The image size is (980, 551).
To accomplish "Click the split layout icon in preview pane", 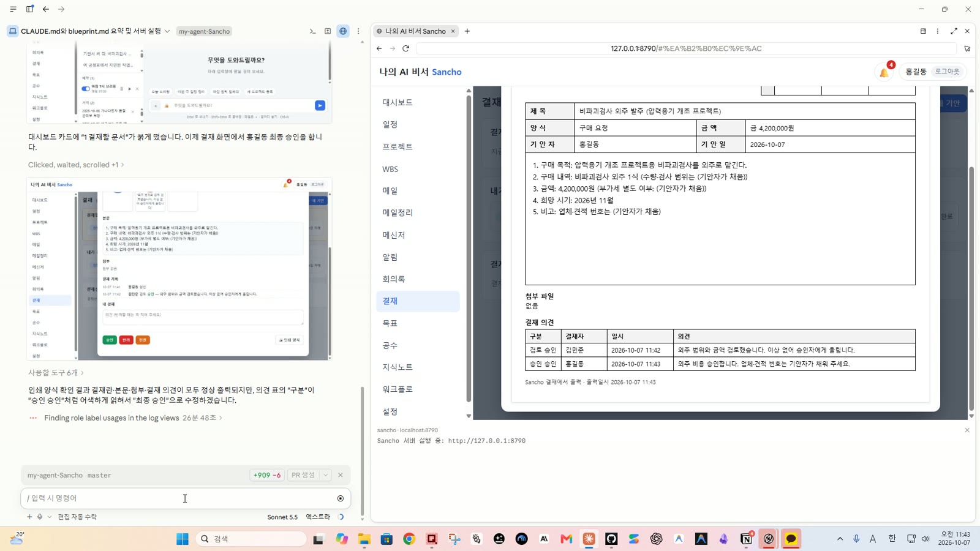I will tap(923, 31).
